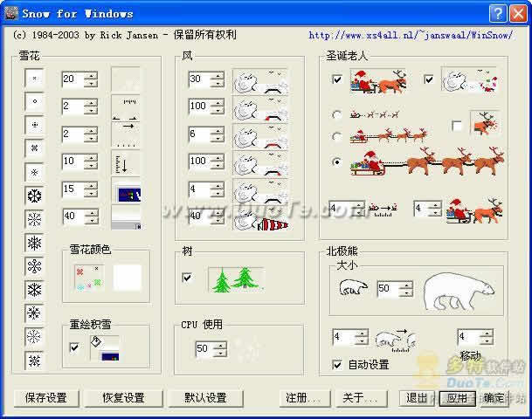The height and width of the screenshot is (419, 532).
Task: Toggle the 重绘积雪 checkbox
Action: pos(74,347)
